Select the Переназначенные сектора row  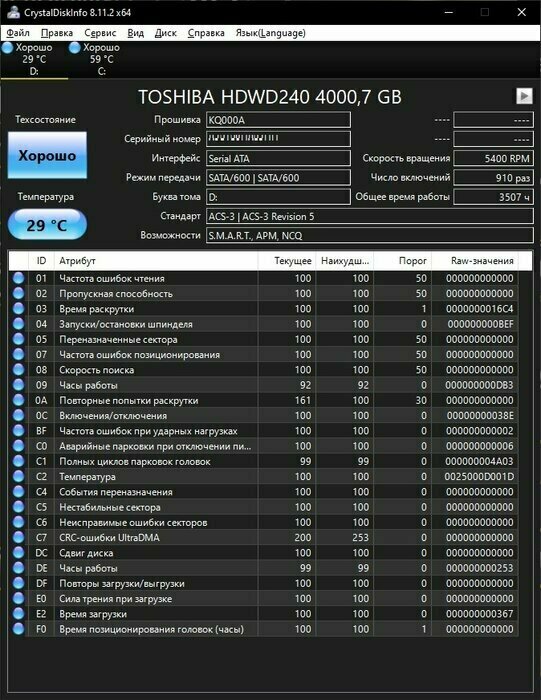tap(263, 339)
